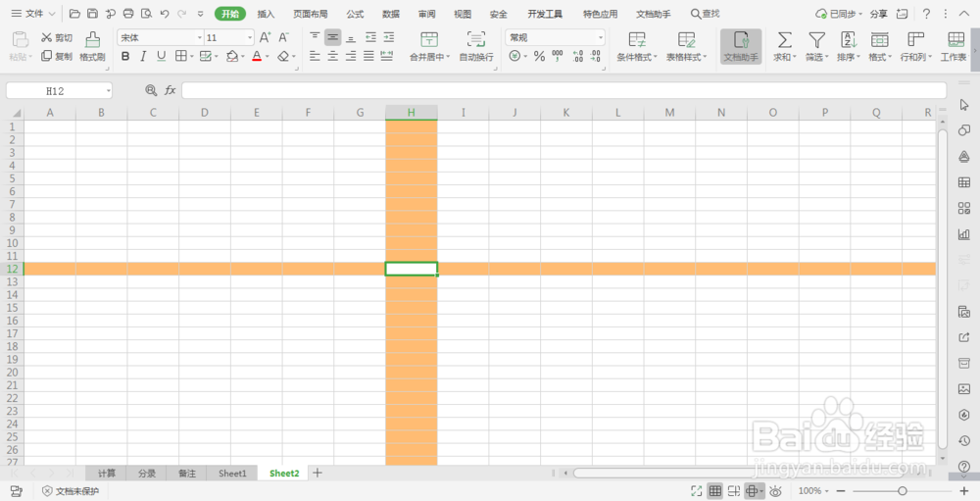This screenshot has height=501, width=980.
Task: Click the increase indent icon
Action: point(389,37)
